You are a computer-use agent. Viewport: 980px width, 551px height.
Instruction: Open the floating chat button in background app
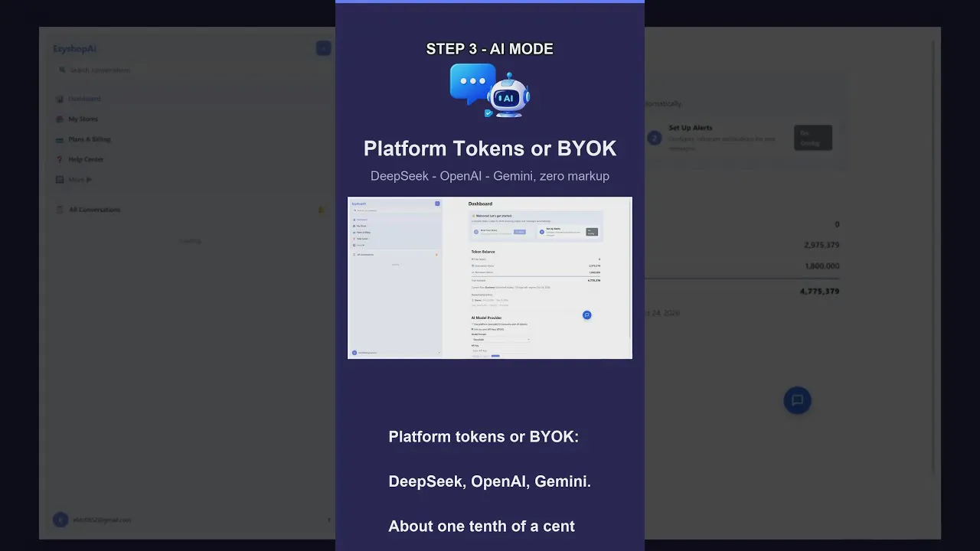797,400
